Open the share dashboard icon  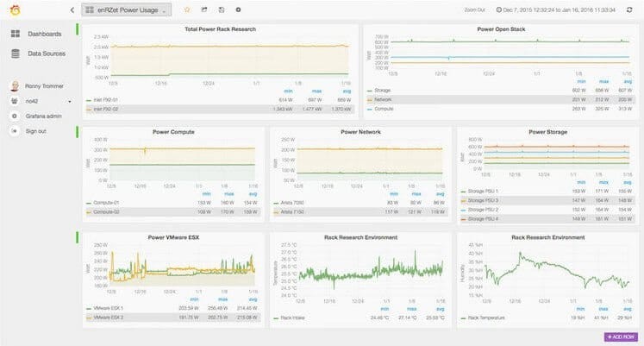pos(204,9)
